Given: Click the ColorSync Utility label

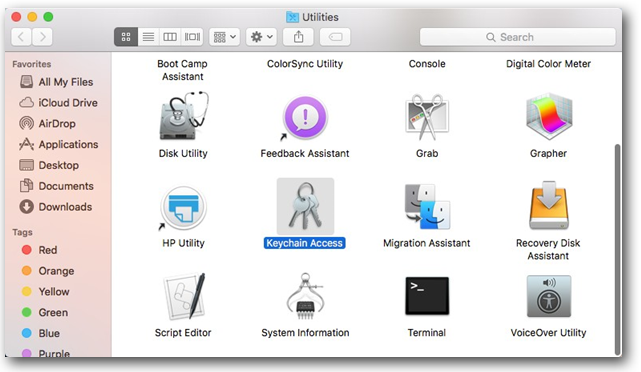Looking at the screenshot, I should [305, 64].
